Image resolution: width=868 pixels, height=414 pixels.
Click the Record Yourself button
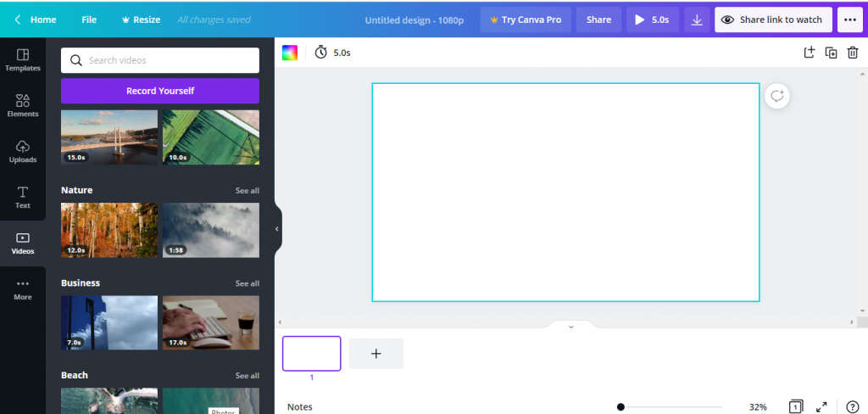(x=160, y=91)
